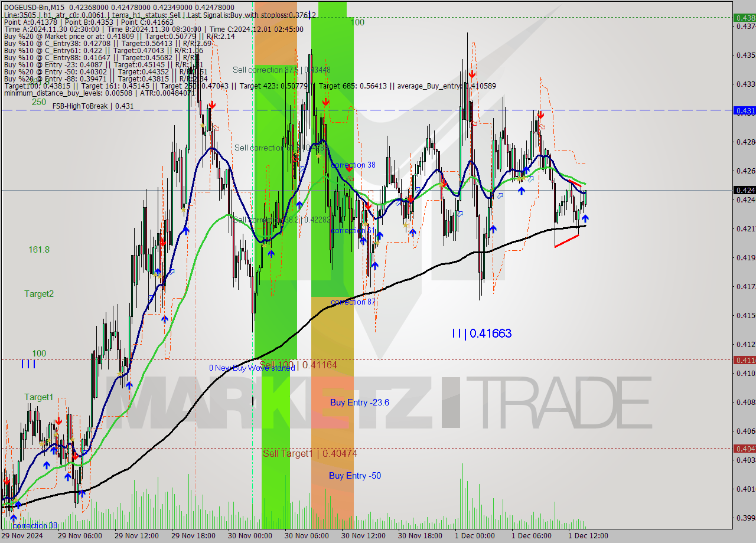Image resolution: width=756 pixels, height=543 pixels.
Task: Select the 'Sell Target1 | 0.40474' label
Action: pyautogui.click(x=310, y=453)
